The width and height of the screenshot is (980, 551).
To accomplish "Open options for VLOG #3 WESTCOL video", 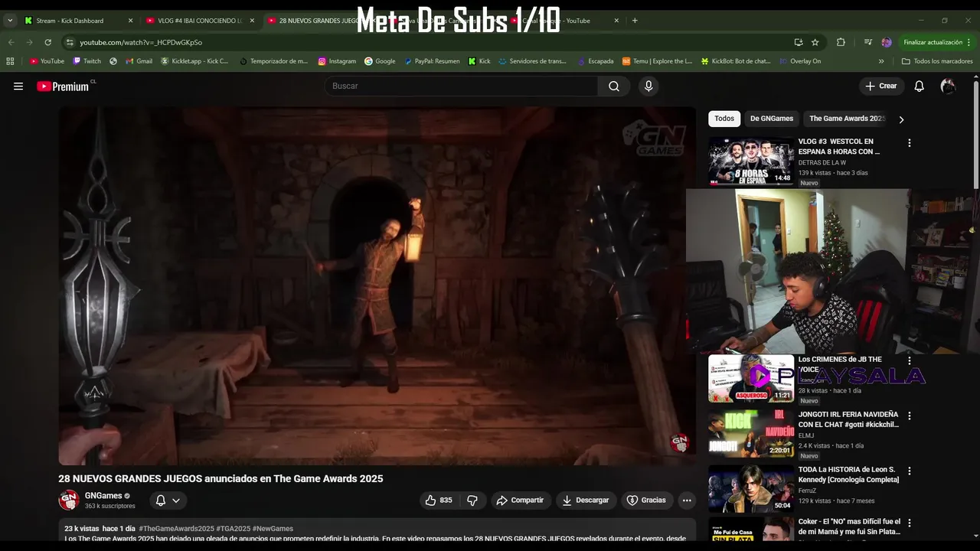I will click(910, 143).
